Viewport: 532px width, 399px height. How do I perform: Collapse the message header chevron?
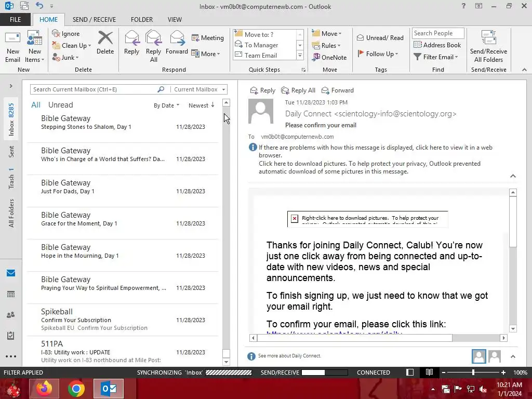point(513,176)
